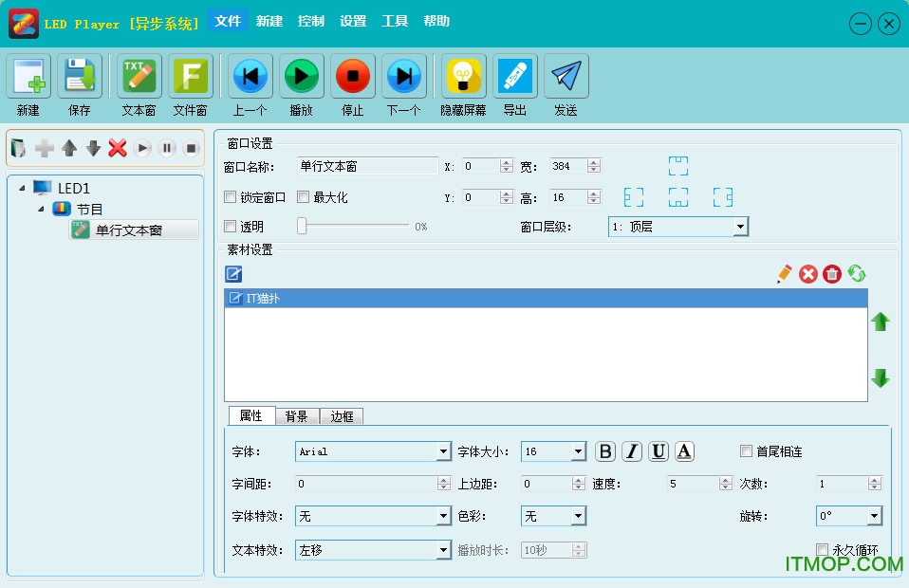Click the orange pencil edit material icon
The width and height of the screenshot is (909, 588).
point(785,273)
